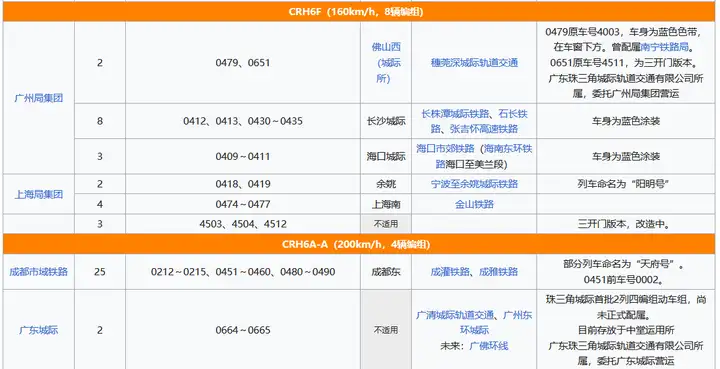Select the CRH6F (160km/h) section header

coord(360,12)
